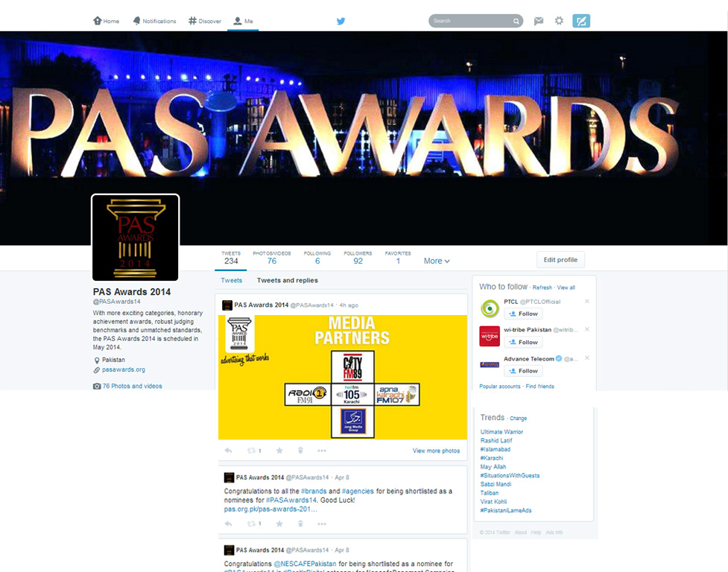Follow Advance Telecom

[x=523, y=371]
